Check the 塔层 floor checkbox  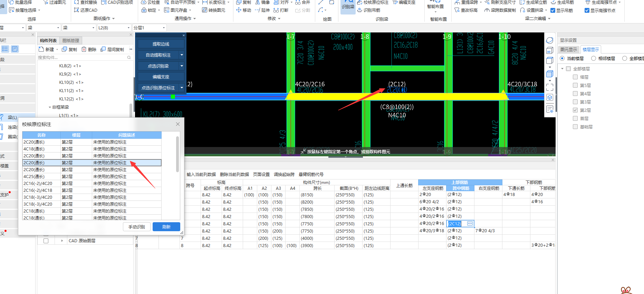[575, 77]
